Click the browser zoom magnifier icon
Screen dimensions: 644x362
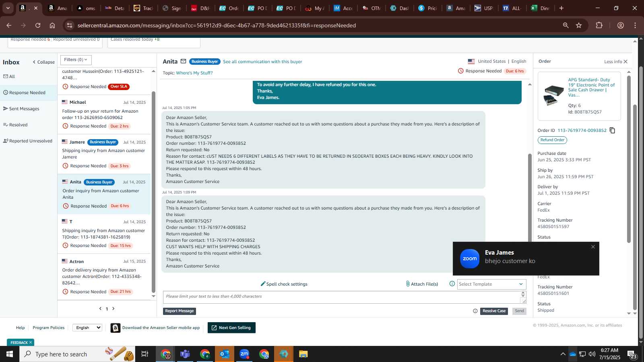(566, 25)
